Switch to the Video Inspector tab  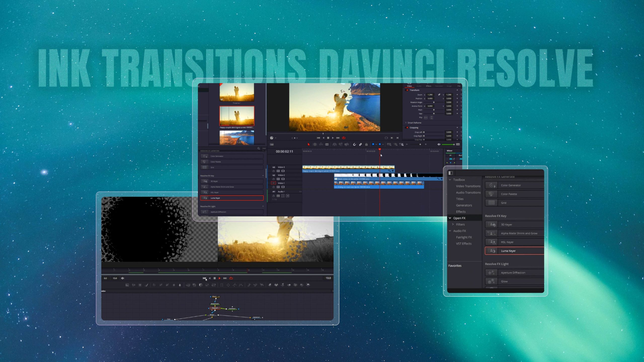pos(409,86)
